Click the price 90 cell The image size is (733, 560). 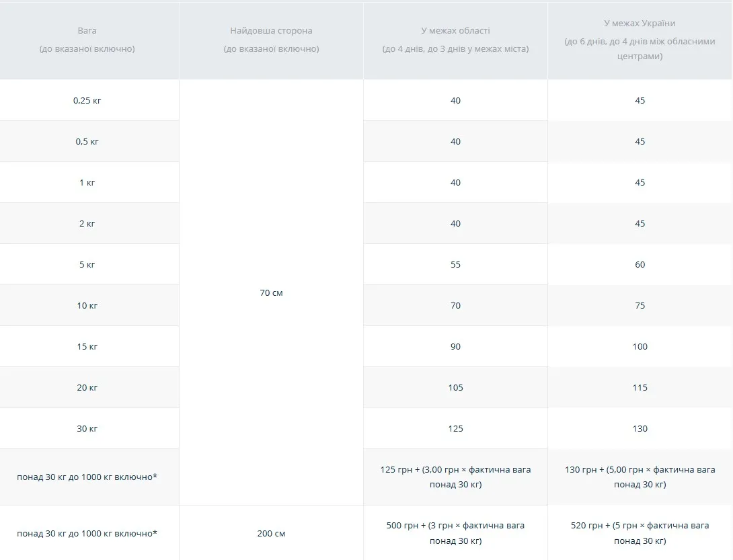pyautogui.click(x=456, y=347)
